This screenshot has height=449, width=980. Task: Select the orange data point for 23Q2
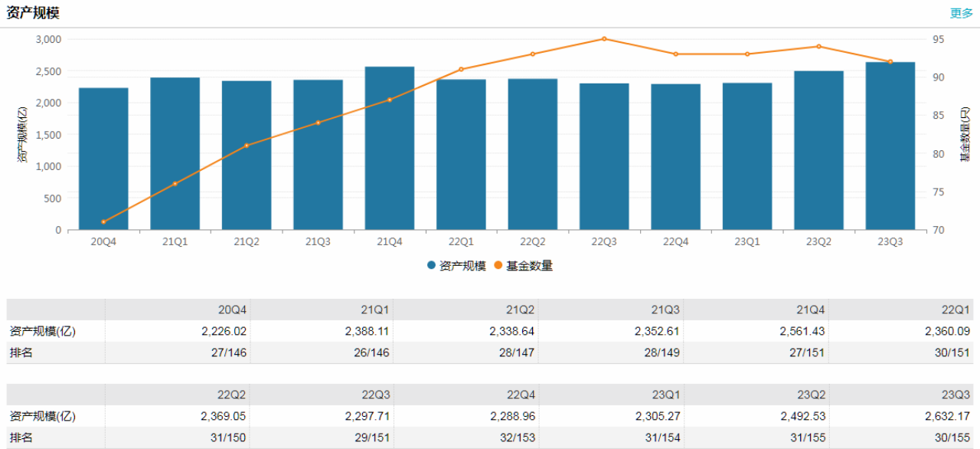click(x=818, y=46)
